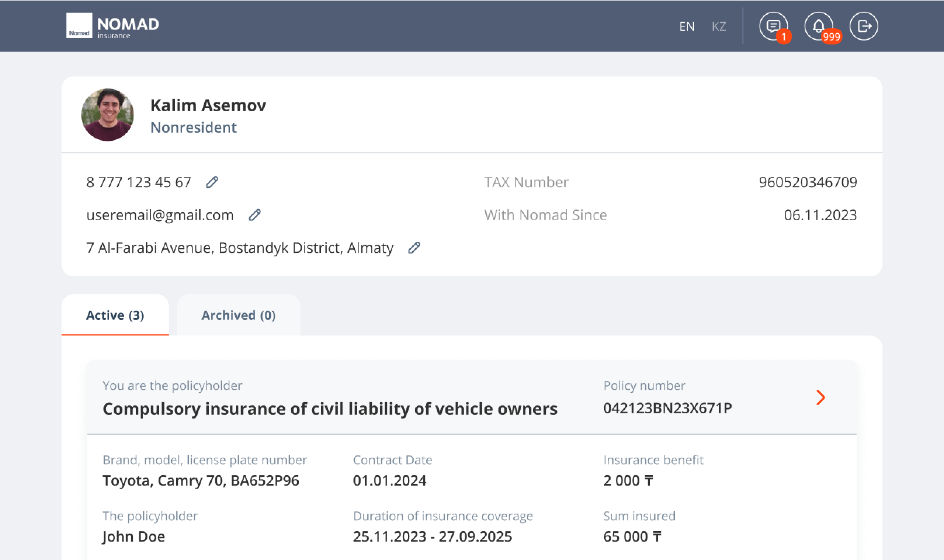Expand policy details with orange chevron
The image size is (944, 560).
click(820, 398)
